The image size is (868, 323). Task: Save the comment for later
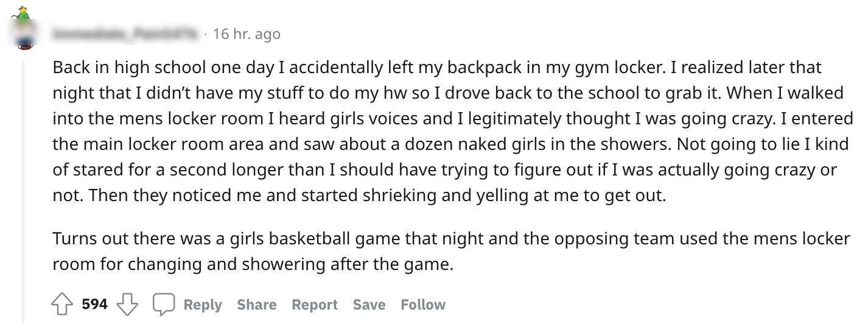tap(369, 304)
